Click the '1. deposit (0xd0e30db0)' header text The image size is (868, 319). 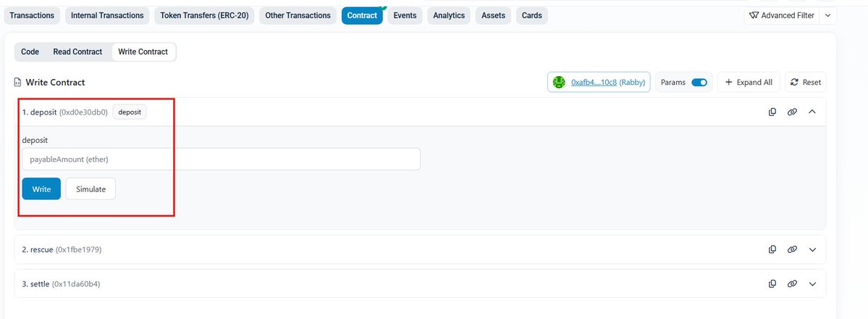64,112
